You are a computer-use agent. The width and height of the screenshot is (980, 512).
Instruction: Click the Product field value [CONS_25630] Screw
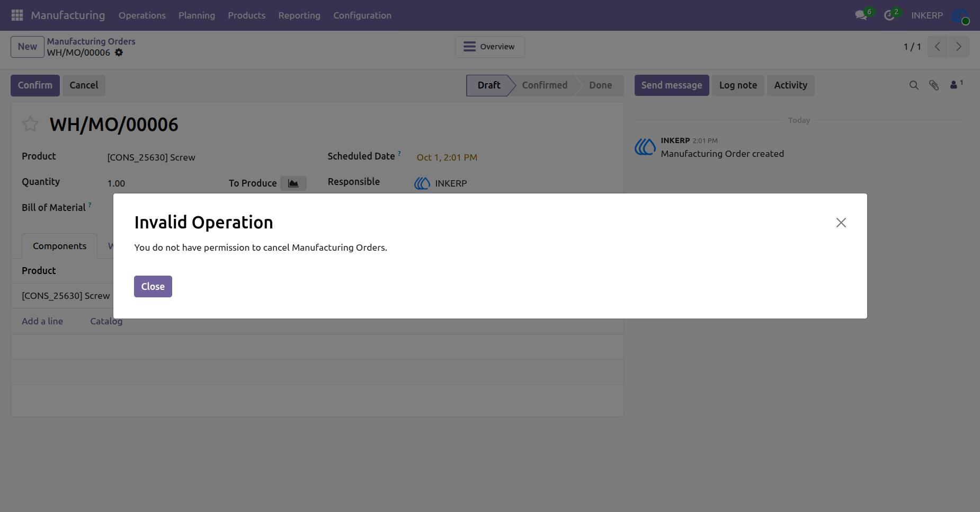[x=152, y=157]
